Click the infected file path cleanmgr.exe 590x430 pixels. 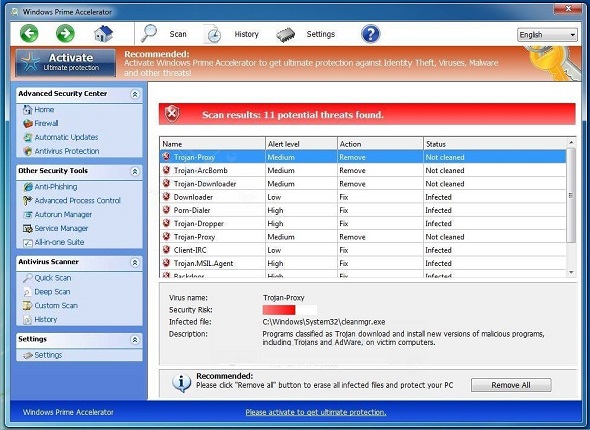pos(324,322)
